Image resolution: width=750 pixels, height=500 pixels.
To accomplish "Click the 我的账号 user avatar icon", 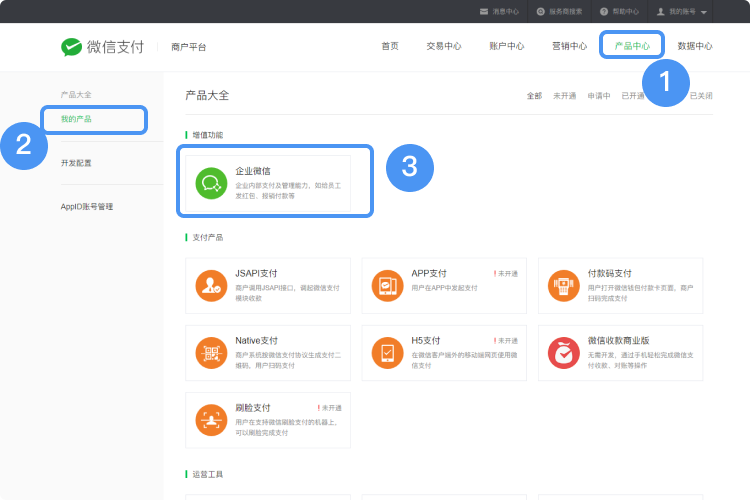I will (661, 11).
